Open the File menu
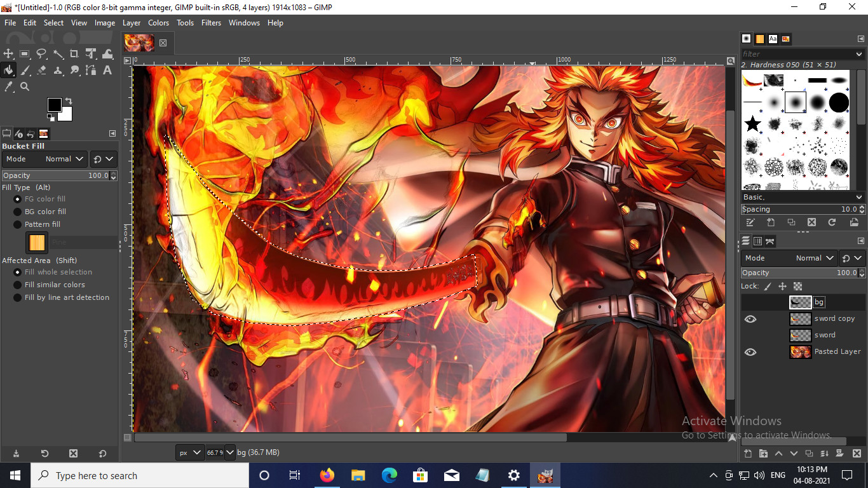Viewport: 868px width, 488px height. (x=10, y=23)
